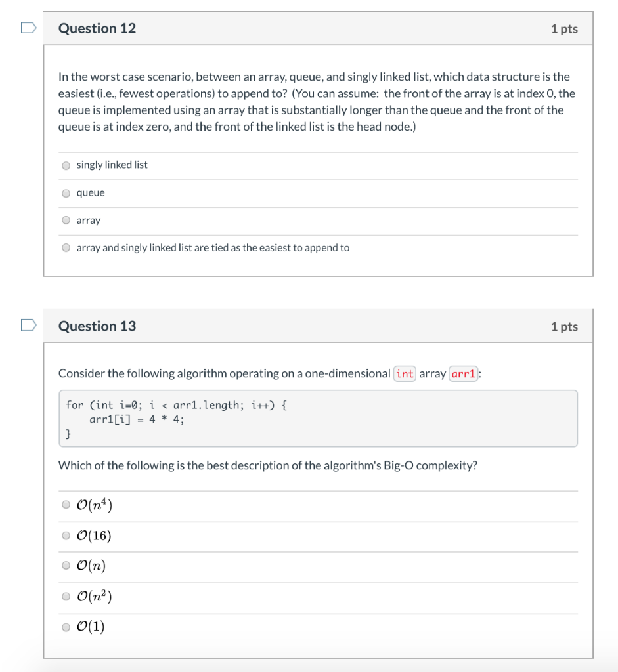Click the for-loop code block
The height and width of the screenshot is (672, 618).
tap(319, 419)
